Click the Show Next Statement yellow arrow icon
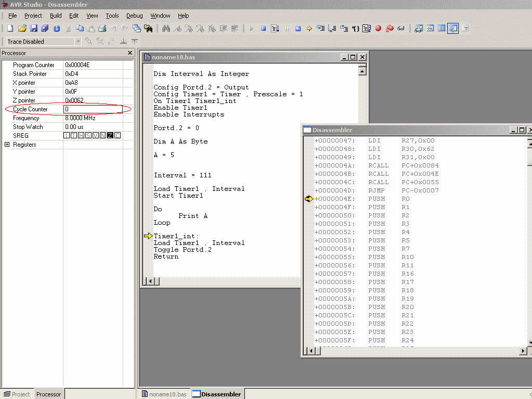Image resolution: width=532 pixels, height=399 pixels. (309, 29)
